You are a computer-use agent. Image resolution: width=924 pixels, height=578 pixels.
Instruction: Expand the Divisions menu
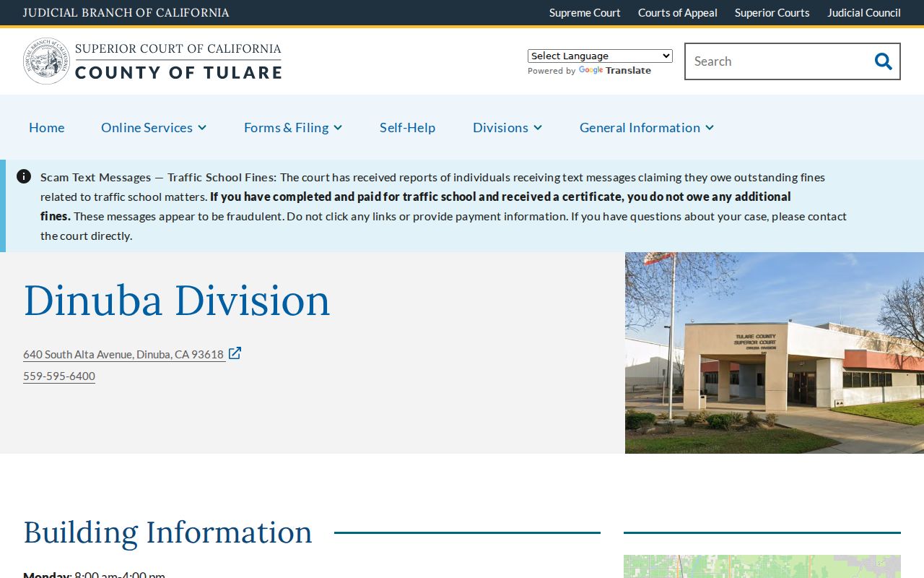(x=507, y=127)
